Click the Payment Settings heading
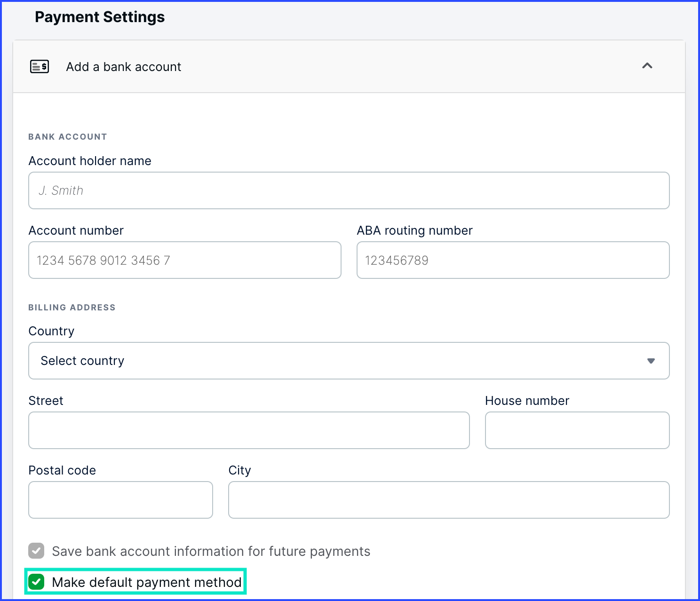The image size is (700, 601). 100,17
